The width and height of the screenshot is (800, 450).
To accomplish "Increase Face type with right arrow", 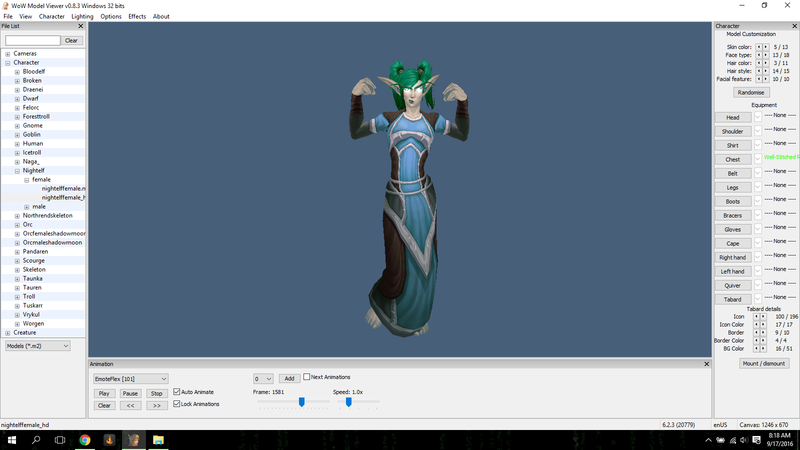I will [x=766, y=55].
